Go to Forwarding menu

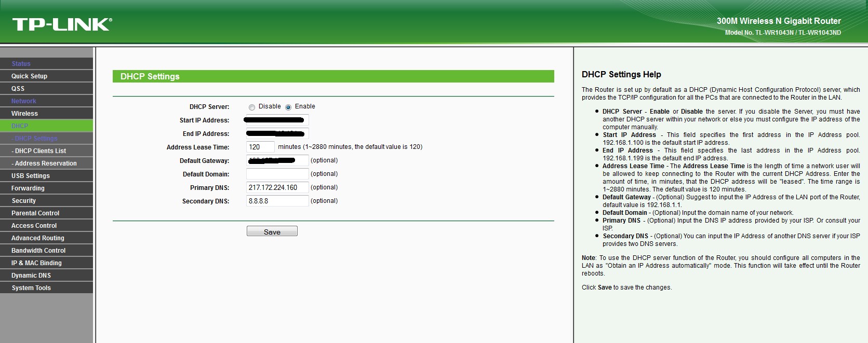point(47,188)
